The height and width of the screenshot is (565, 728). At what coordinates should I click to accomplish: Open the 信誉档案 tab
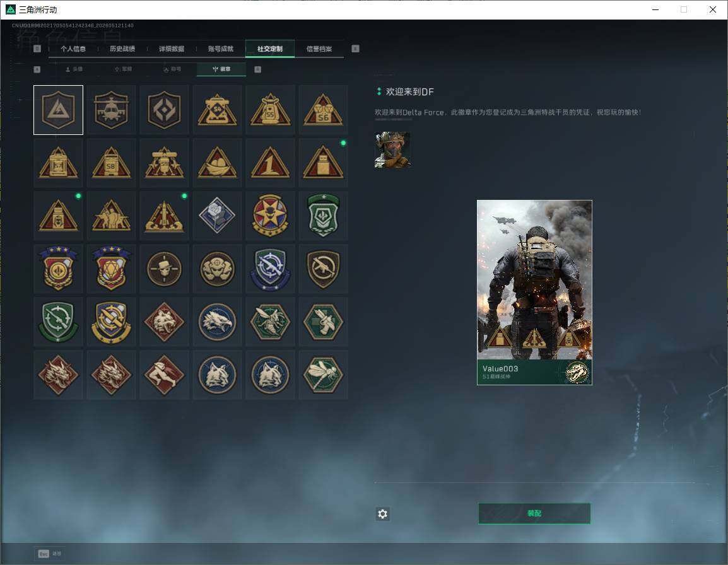(319, 49)
